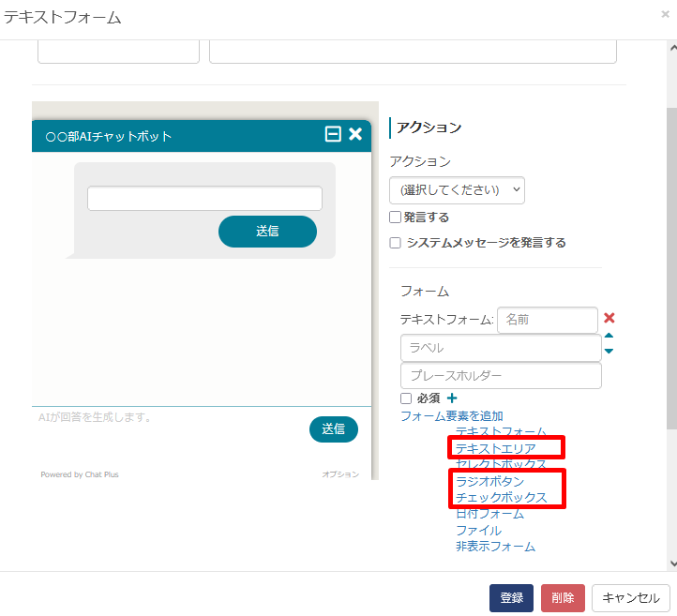This screenshot has height=616, width=677.
Task: Add a ラジオボタン form element
Action: [489, 481]
